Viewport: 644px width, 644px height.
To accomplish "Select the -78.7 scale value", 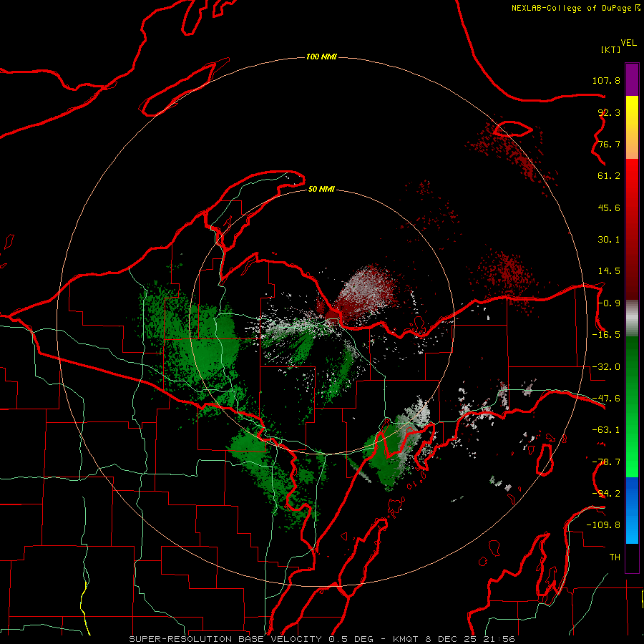I will [x=606, y=462].
